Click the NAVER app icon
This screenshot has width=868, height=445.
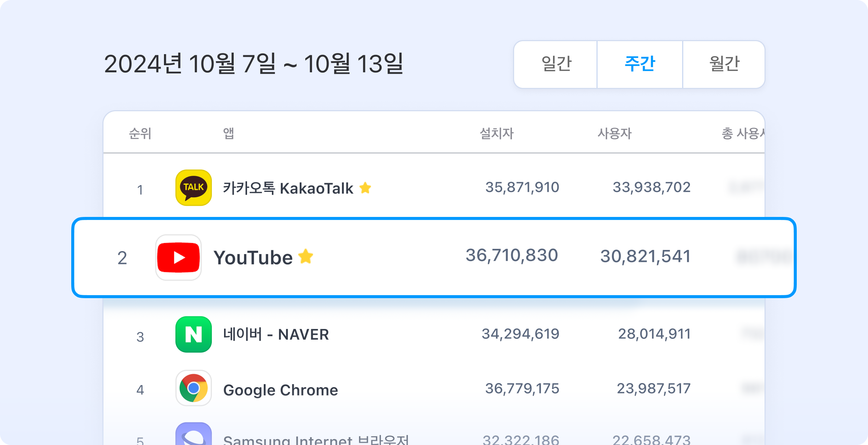(x=193, y=334)
